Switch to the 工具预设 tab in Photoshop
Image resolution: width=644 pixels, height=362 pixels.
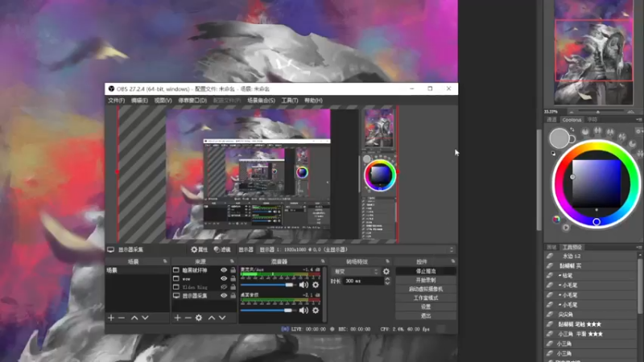[572, 247]
